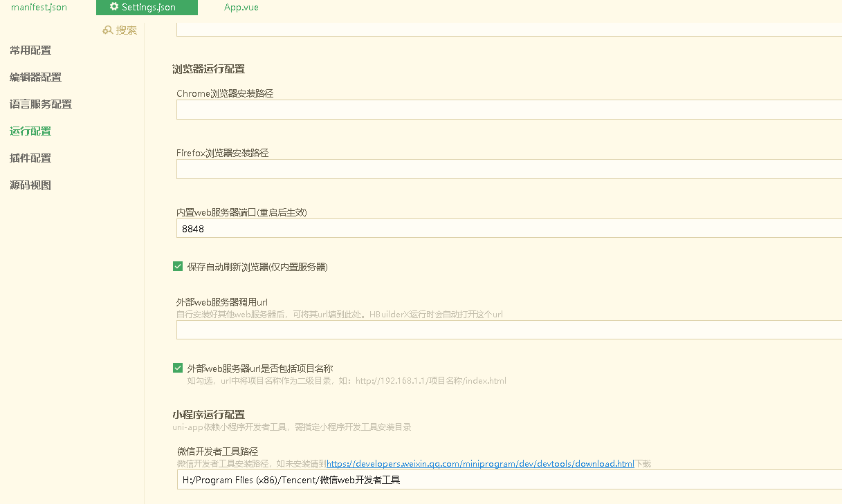Click the Firefox浏览器安装路径 input field
The width and height of the screenshot is (842, 504).
(415, 169)
